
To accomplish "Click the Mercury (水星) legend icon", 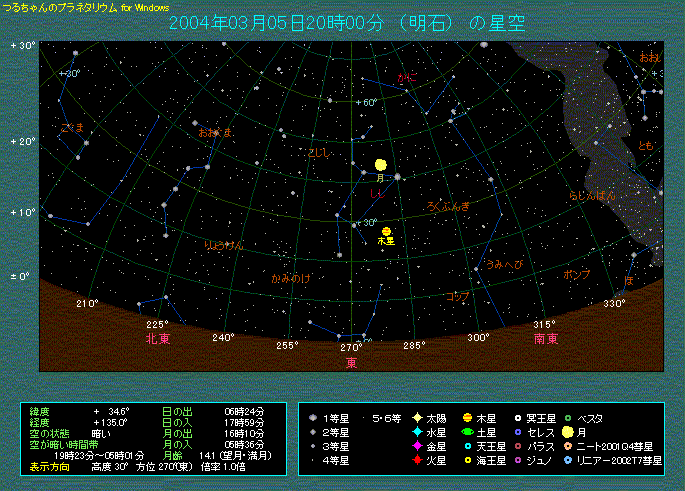I will click(x=417, y=432).
